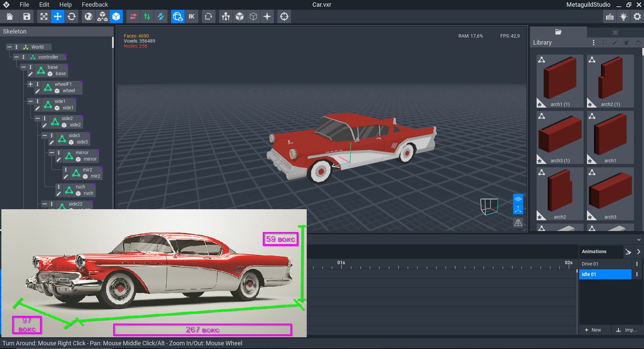The image size is (644, 349).
Task: Create a new animation with the New button
Action: 593,330
